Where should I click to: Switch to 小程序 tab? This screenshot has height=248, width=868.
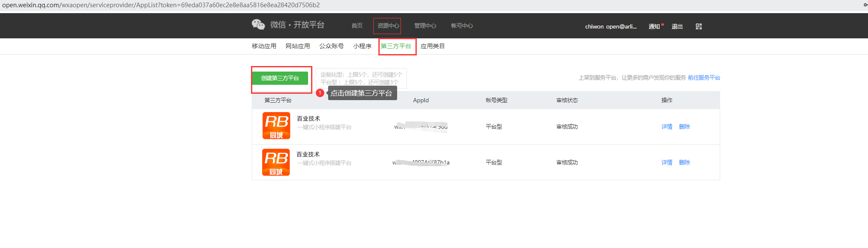(x=362, y=46)
